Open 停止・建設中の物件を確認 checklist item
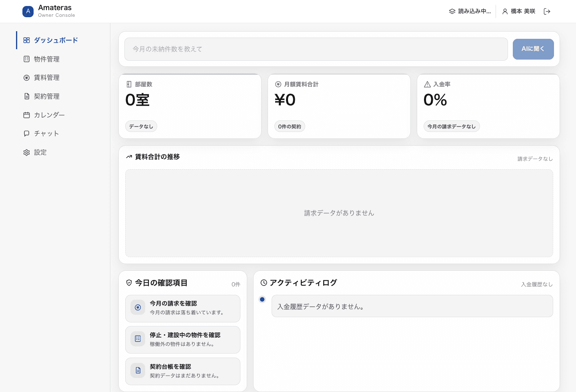The image size is (576, 392). pyautogui.click(x=183, y=340)
